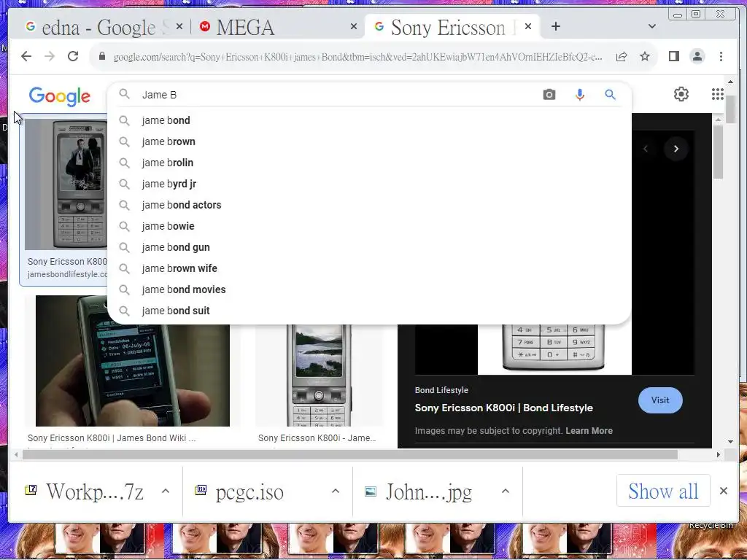Click the Visit button
The width and height of the screenshot is (747, 560).
click(659, 400)
